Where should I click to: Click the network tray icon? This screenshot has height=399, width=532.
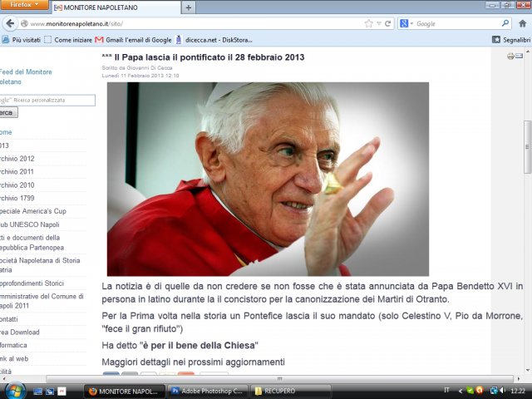pyautogui.click(x=494, y=391)
